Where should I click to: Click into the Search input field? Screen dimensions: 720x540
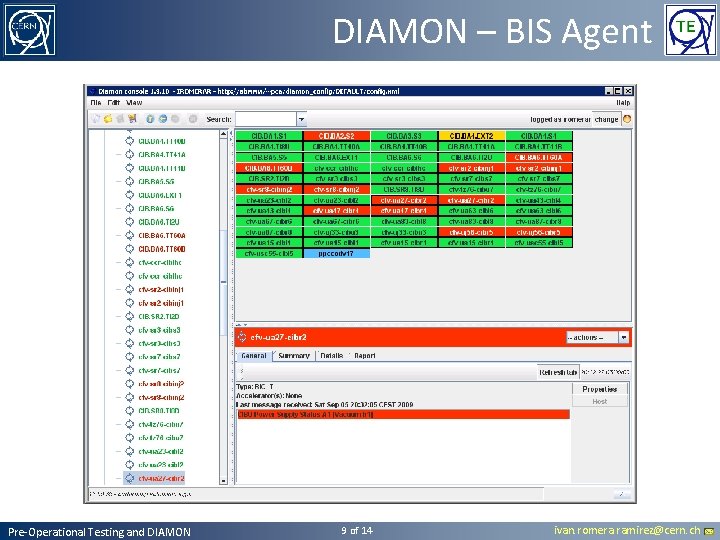pyautogui.click(x=266, y=119)
